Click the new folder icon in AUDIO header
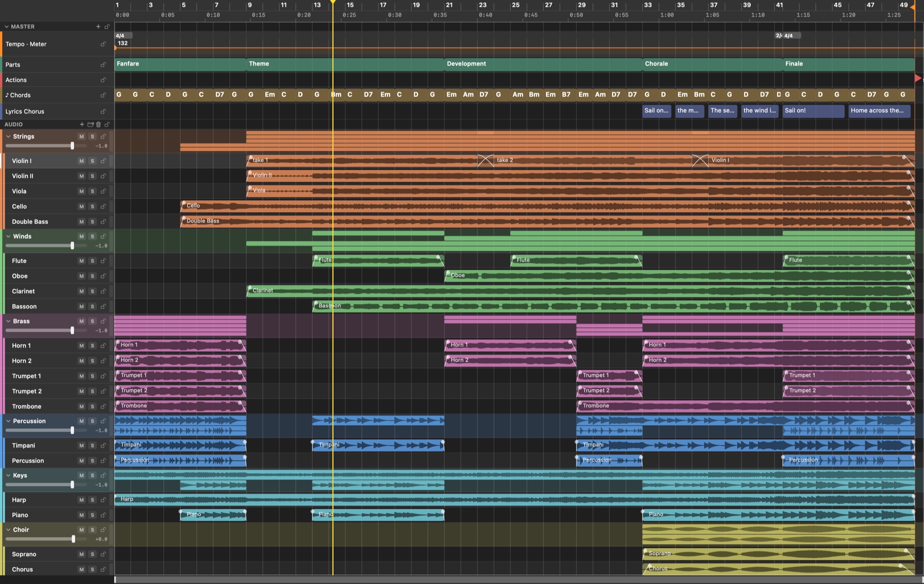This screenshot has width=924, height=584. 90,124
